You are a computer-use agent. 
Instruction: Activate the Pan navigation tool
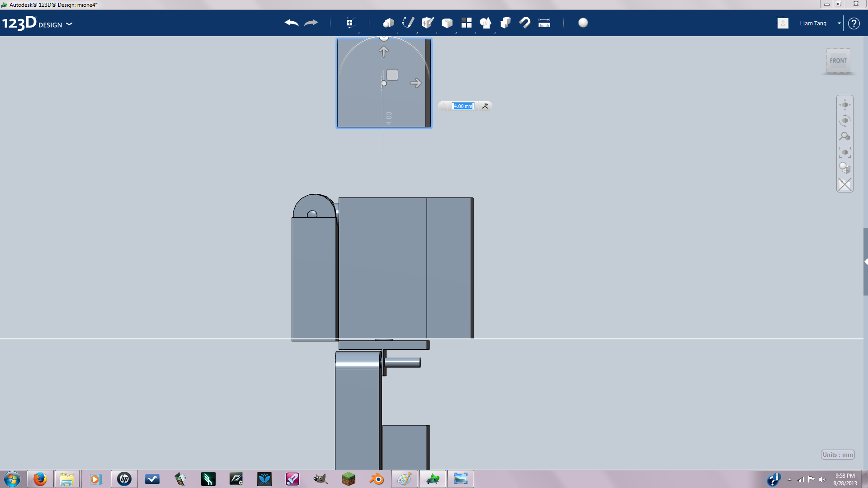[845, 105]
